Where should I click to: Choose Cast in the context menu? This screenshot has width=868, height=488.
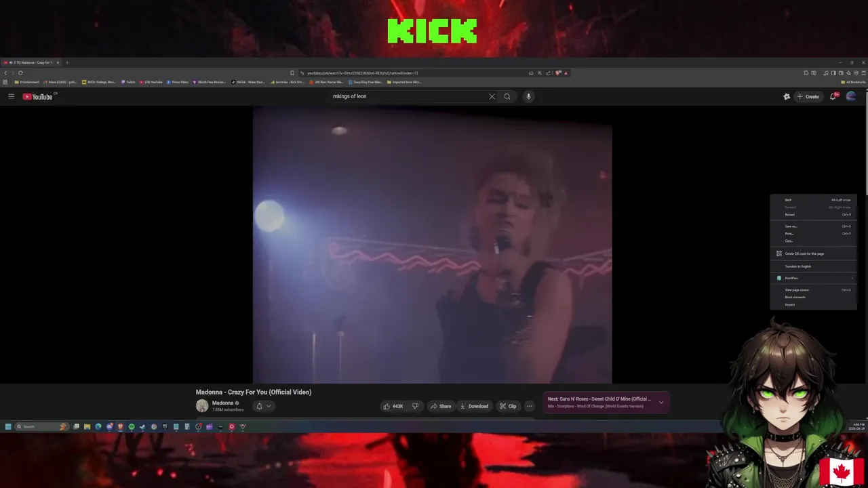pos(813,241)
